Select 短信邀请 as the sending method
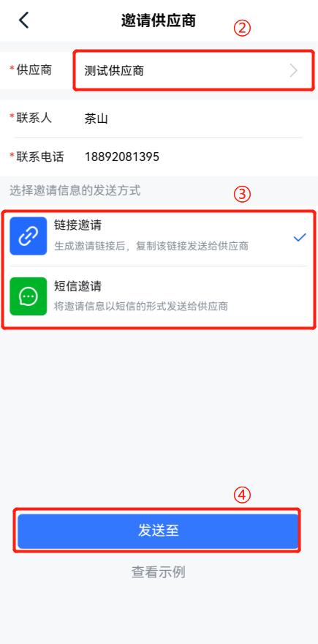This screenshot has height=644, width=318. pyautogui.click(x=159, y=296)
